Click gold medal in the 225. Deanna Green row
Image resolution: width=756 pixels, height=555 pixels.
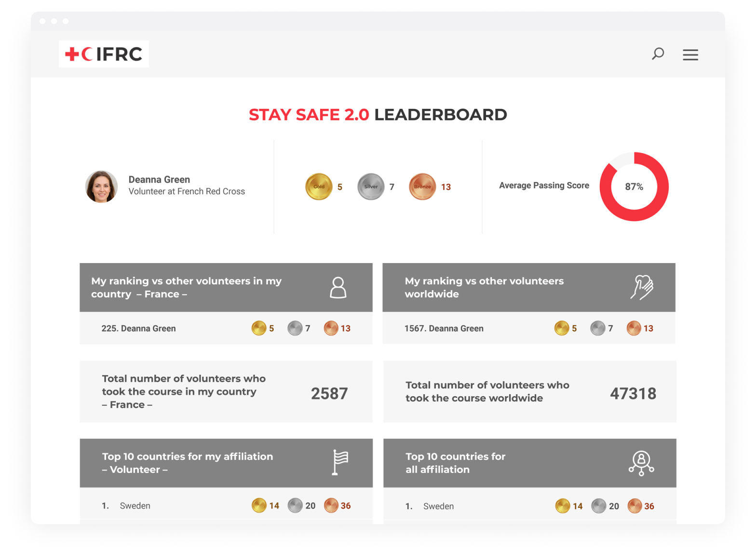(259, 328)
